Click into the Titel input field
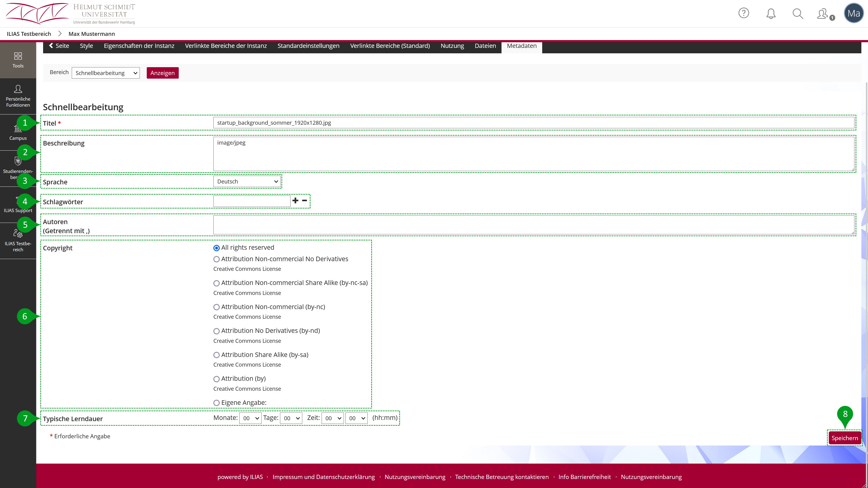The width and height of the screenshot is (868, 488). 534,123
